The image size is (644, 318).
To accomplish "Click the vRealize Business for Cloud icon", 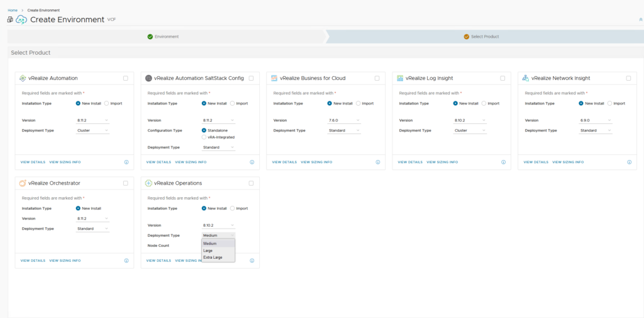I will point(274,78).
